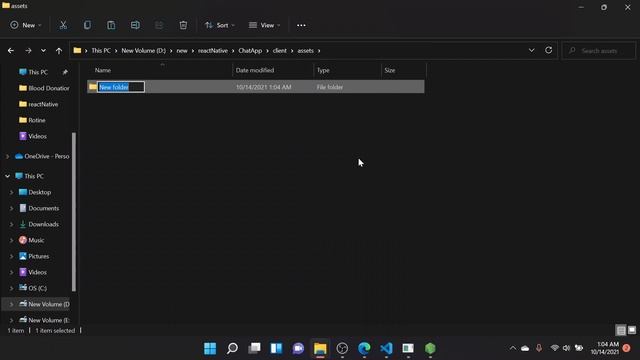Screen dimensions: 640x360
Task: Click the 'new' breadcrumb segment
Action: (182, 51)
